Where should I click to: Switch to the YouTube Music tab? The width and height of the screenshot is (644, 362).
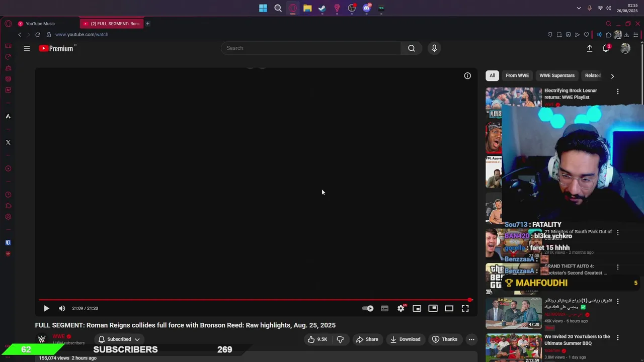(40, 24)
